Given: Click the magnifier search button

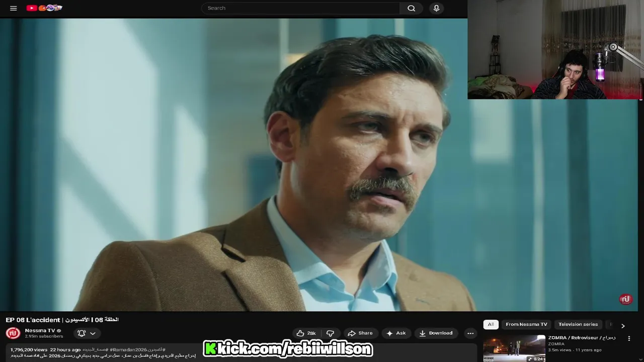Looking at the screenshot, I should pyautogui.click(x=411, y=8).
